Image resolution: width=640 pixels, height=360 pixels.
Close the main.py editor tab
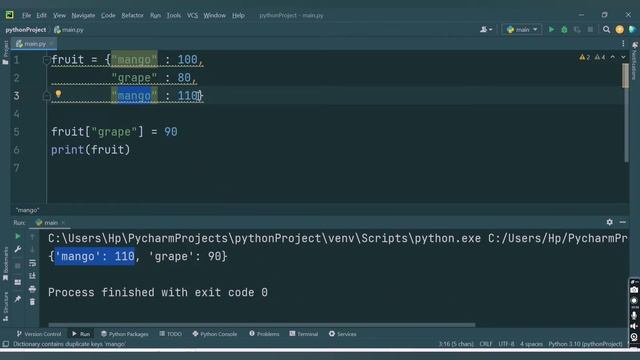pyautogui.click(x=51, y=44)
